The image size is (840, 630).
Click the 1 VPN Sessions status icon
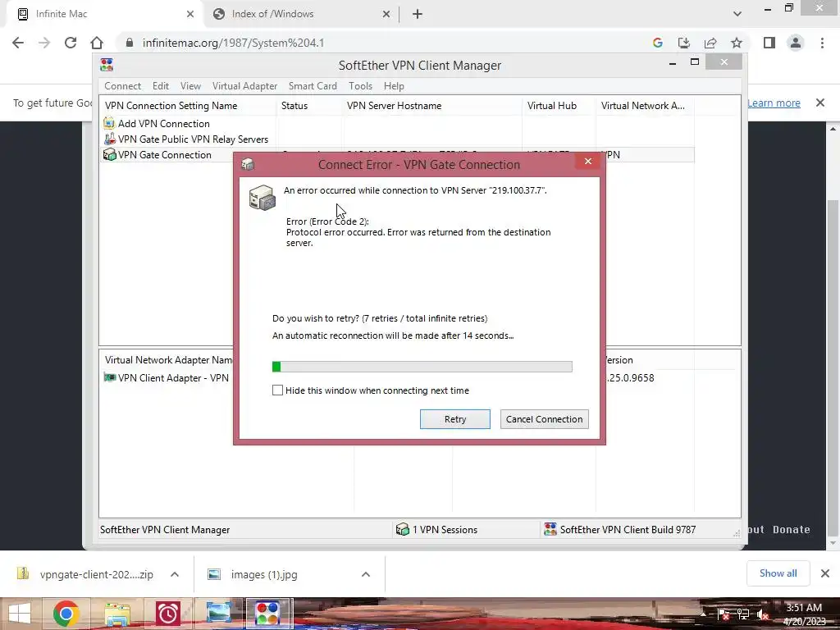pos(402,529)
